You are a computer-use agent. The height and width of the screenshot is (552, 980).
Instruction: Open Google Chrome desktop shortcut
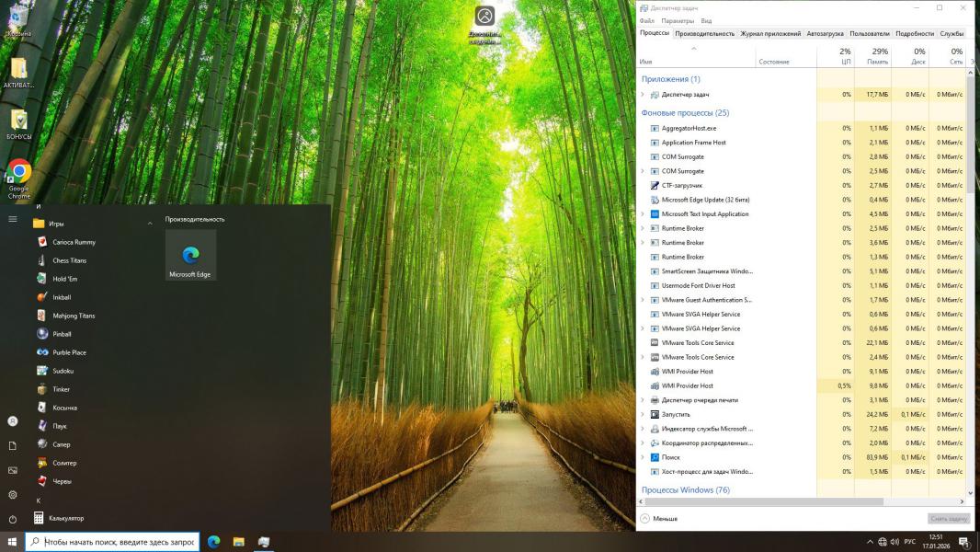19,177
